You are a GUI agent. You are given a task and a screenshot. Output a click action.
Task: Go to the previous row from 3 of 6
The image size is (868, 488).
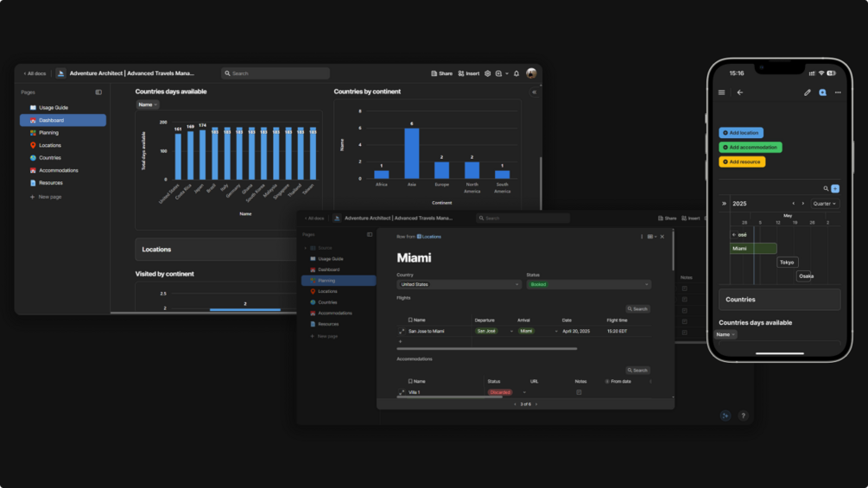coord(515,404)
